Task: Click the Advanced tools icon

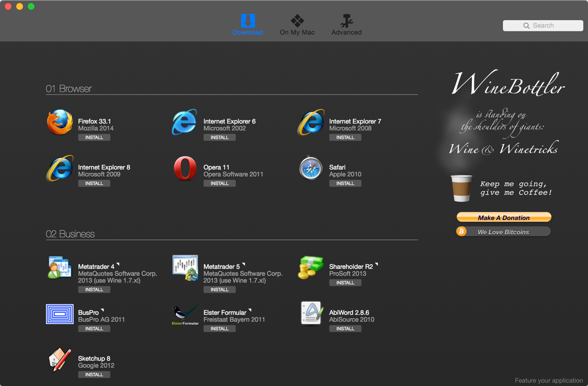Action: tap(346, 21)
